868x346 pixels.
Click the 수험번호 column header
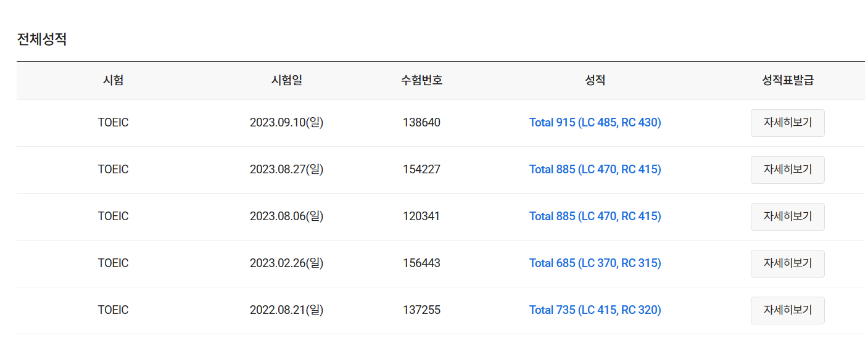(x=421, y=80)
